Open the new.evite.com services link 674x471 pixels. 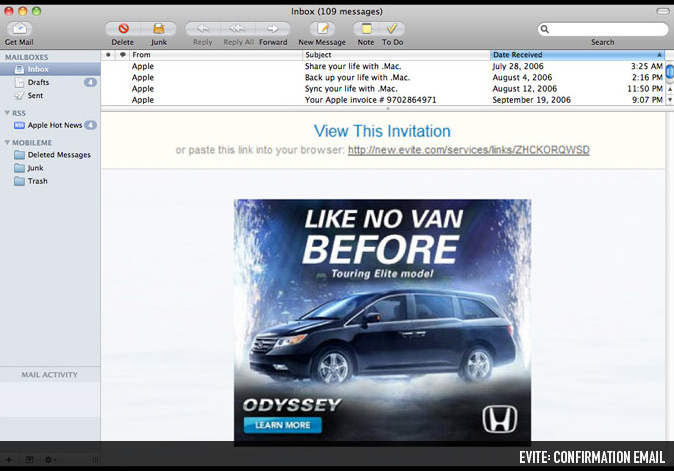pos(469,150)
